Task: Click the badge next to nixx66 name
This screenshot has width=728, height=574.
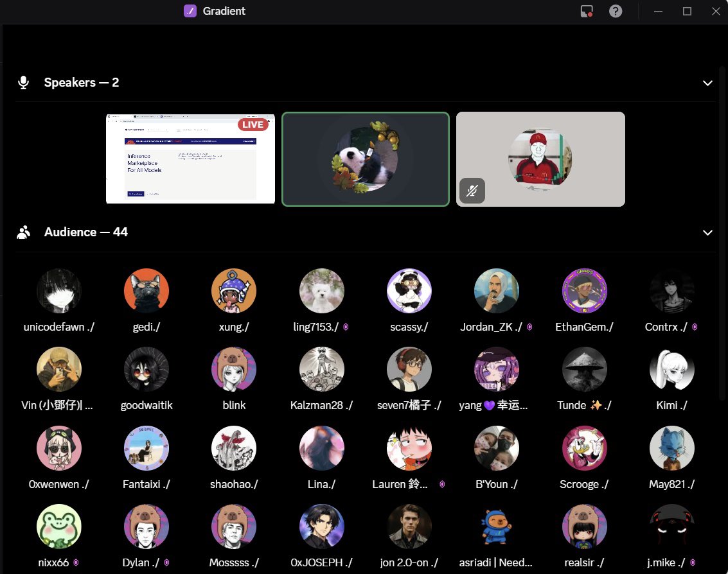Action: (76, 563)
